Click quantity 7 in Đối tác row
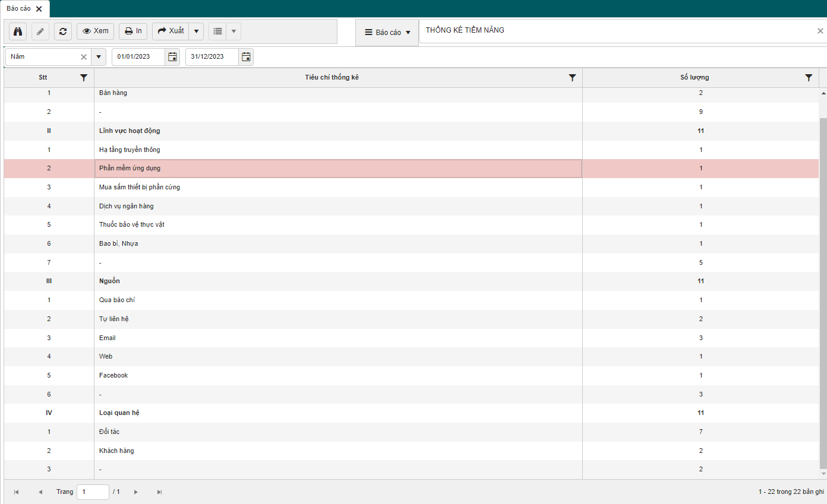 click(701, 432)
